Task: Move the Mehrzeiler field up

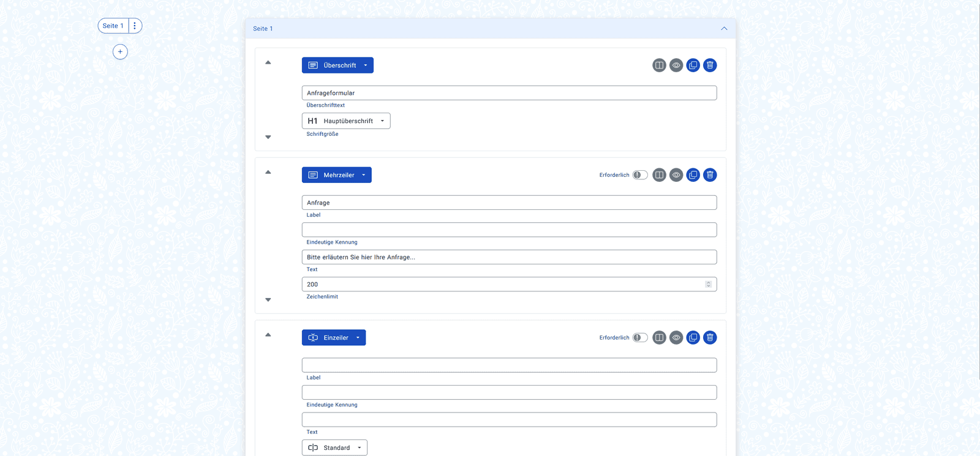Action: pyautogui.click(x=268, y=173)
